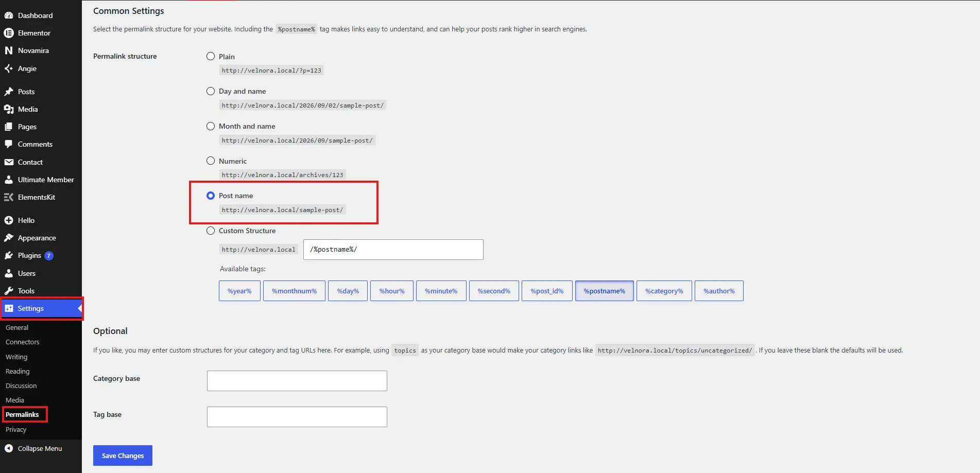Click the Novamira N icon
The image size is (980, 473).
(9, 50)
